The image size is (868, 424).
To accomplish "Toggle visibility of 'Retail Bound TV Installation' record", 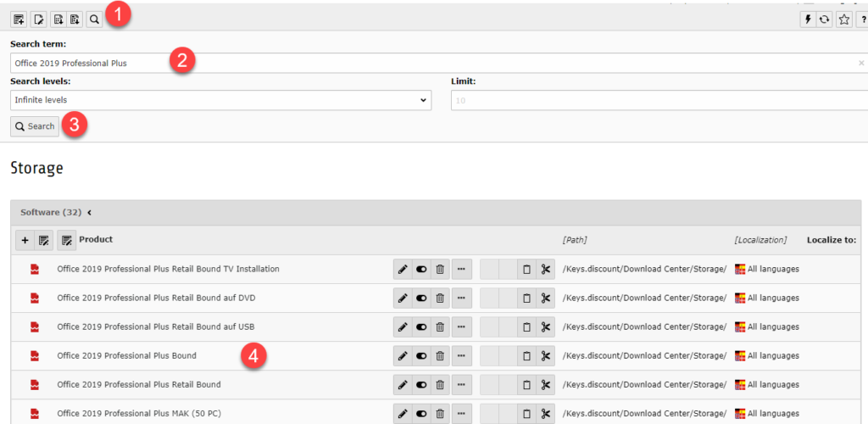I will (x=421, y=270).
